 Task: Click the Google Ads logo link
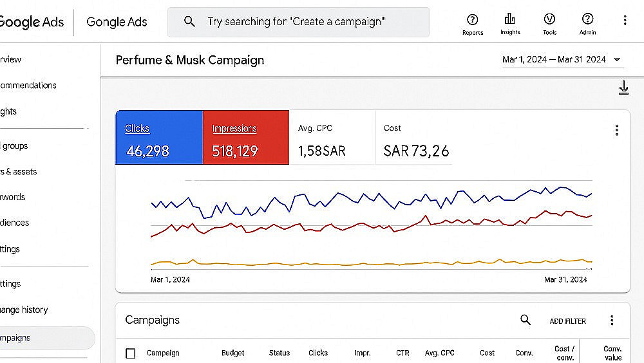pyautogui.click(x=32, y=22)
